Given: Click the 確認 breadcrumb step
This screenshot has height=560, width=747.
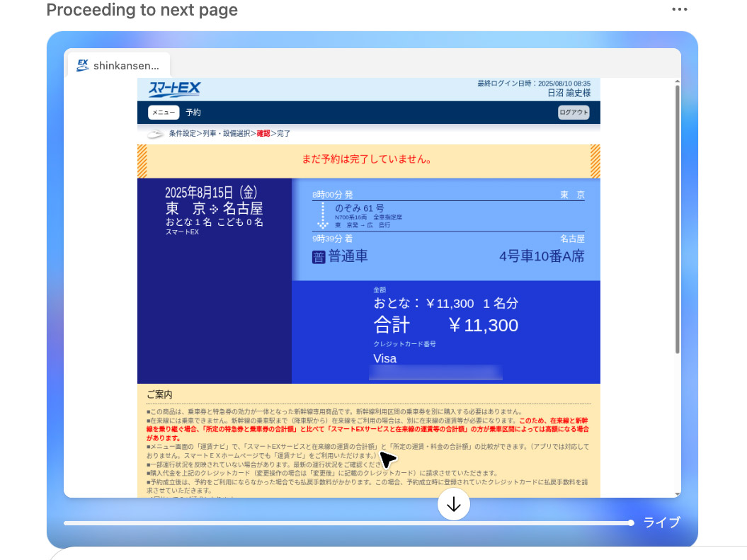Looking at the screenshot, I should click(263, 133).
